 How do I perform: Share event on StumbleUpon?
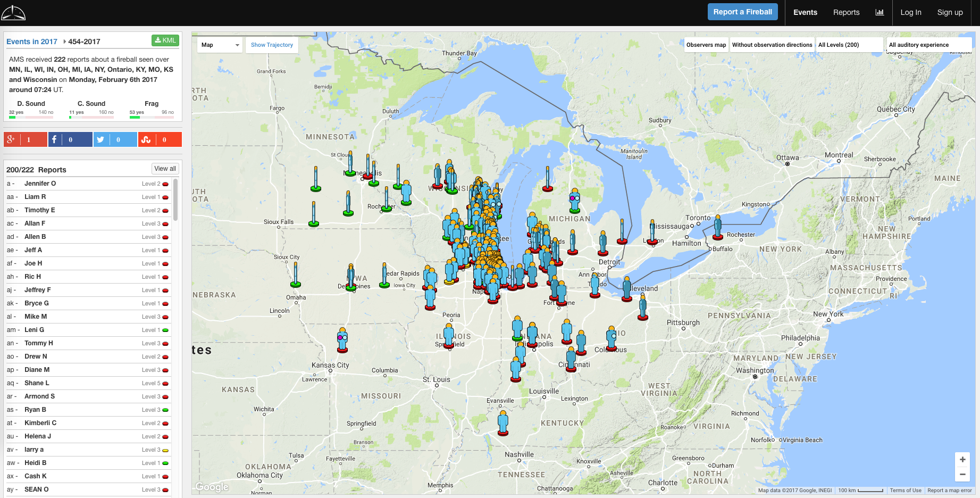pyautogui.click(x=160, y=139)
